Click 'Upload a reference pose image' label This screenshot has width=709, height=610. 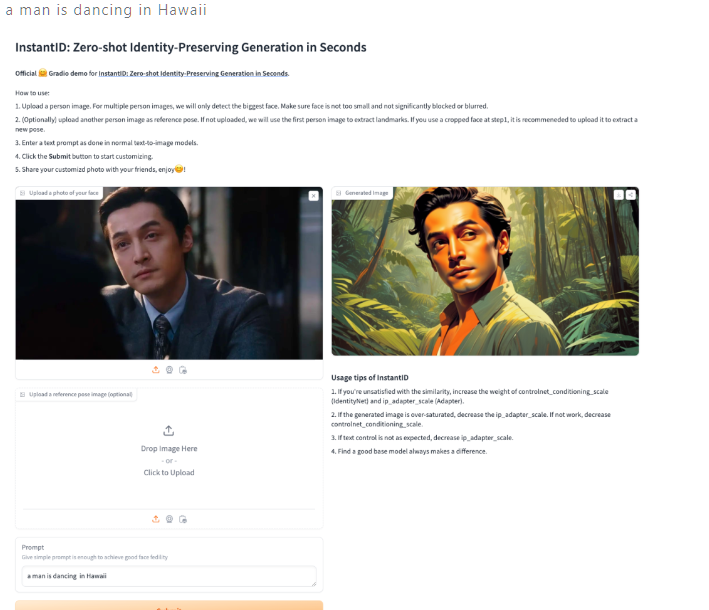pyautogui.click(x=80, y=394)
